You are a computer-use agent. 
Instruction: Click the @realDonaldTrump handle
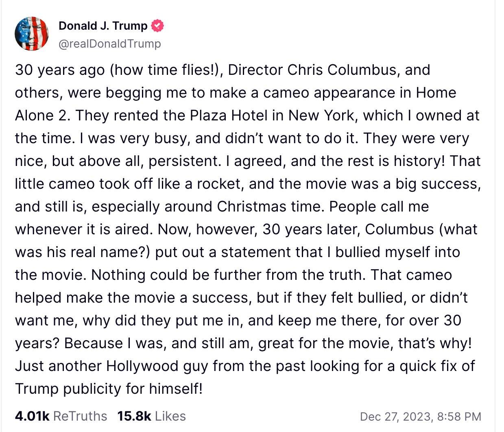point(110,44)
